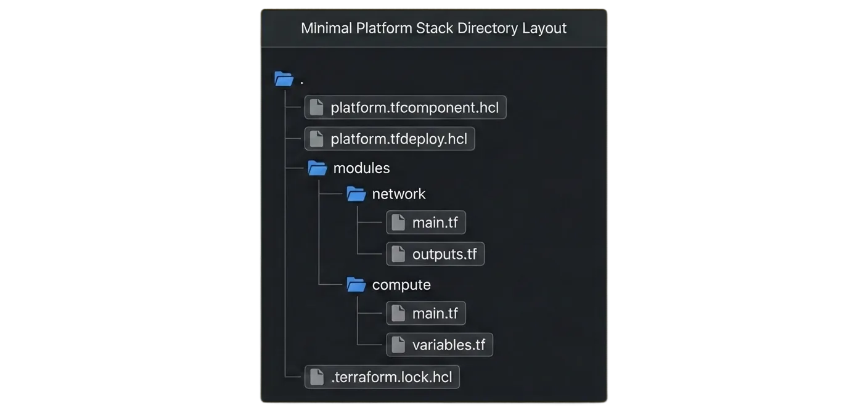The width and height of the screenshot is (868, 413).
Task: Click the file icon beside variables.tf
Action: click(x=398, y=345)
